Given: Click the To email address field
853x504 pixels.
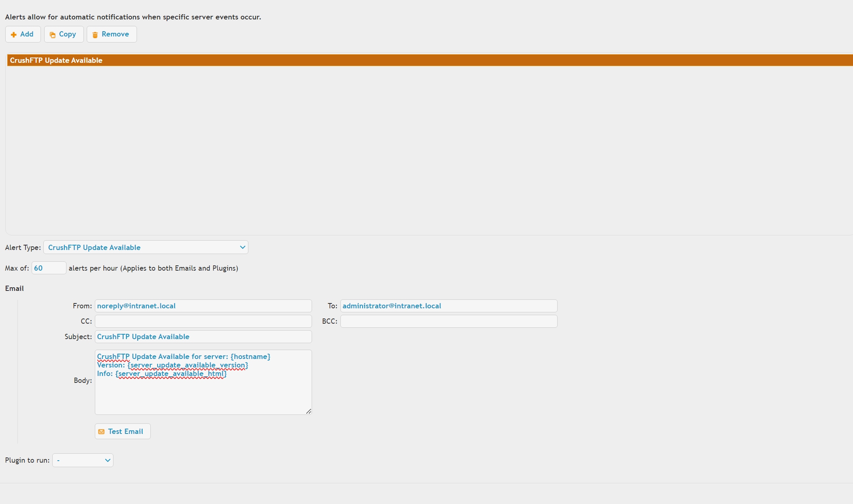Looking at the screenshot, I should click(449, 306).
